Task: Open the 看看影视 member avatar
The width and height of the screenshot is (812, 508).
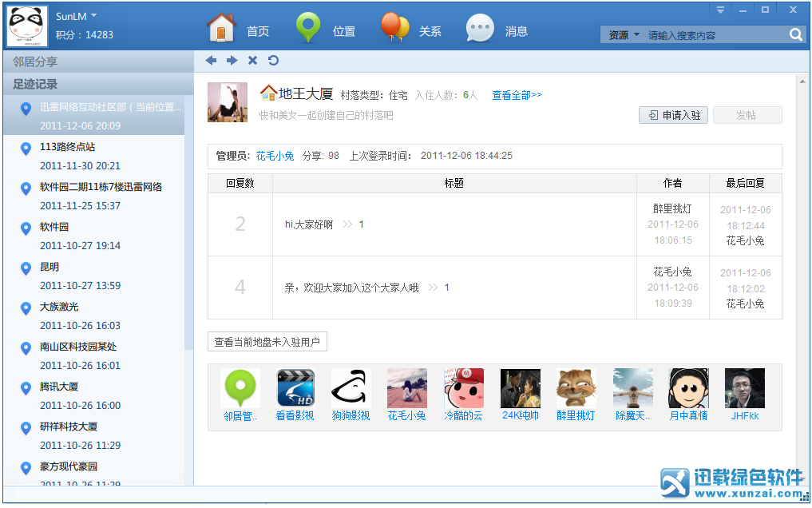Action: [295, 388]
